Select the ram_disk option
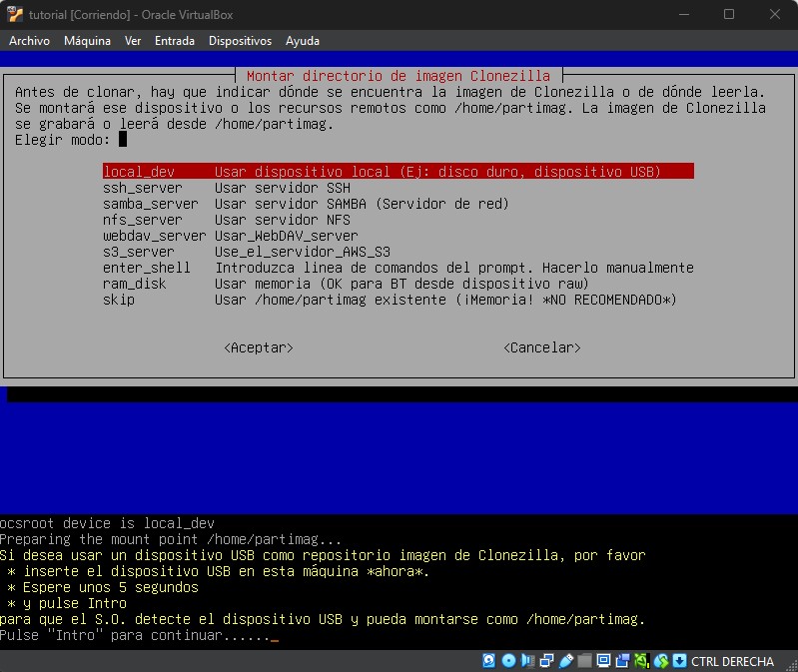Image resolution: width=798 pixels, height=672 pixels. click(x=398, y=284)
